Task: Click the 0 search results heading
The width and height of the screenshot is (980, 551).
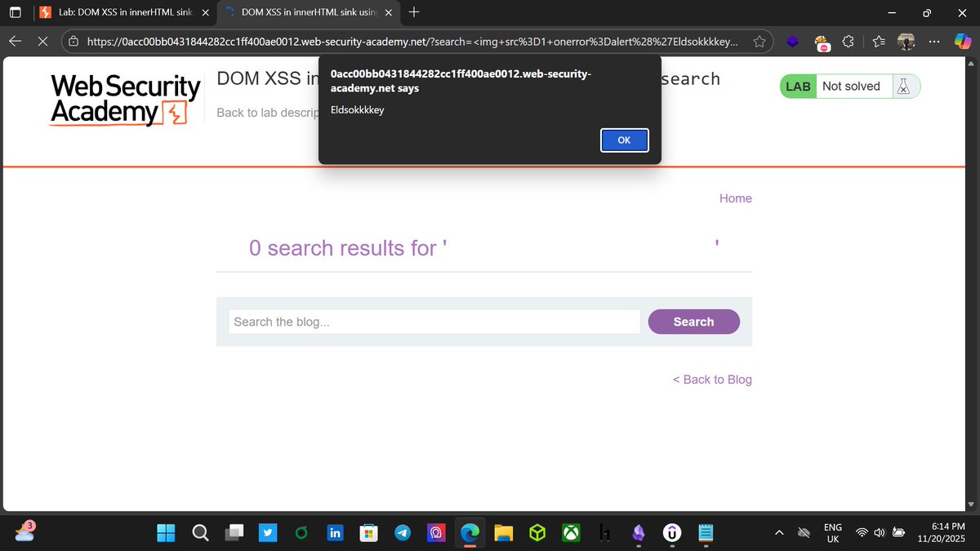Action: pyautogui.click(x=484, y=248)
